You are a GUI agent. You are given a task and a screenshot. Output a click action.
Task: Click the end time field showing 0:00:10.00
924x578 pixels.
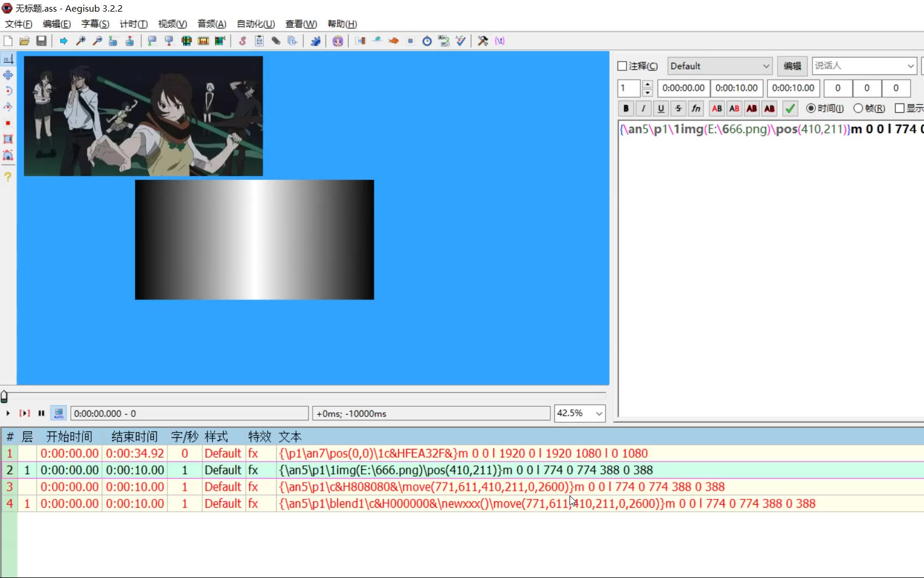tap(736, 88)
